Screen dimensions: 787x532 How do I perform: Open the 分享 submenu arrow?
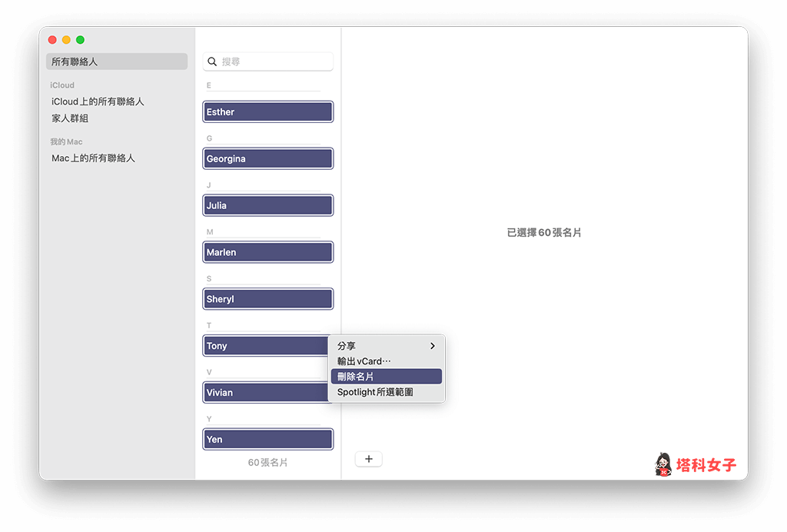(433, 346)
